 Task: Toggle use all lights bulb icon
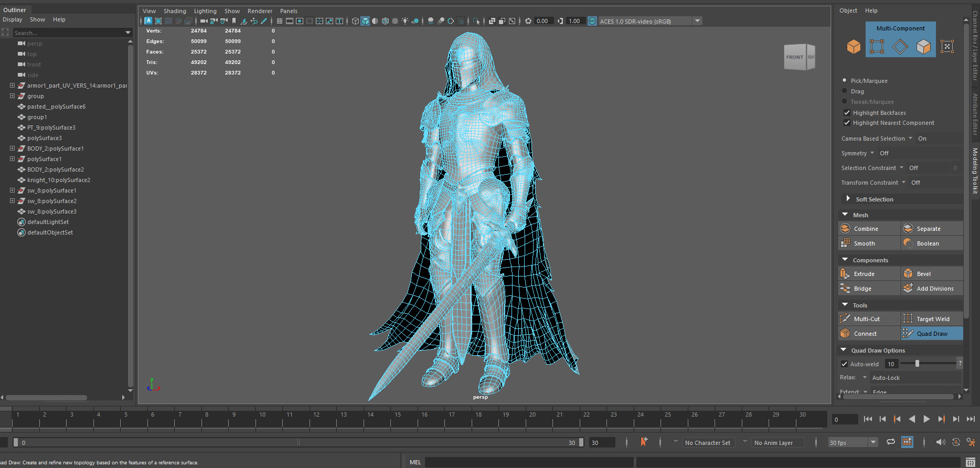(x=405, y=21)
